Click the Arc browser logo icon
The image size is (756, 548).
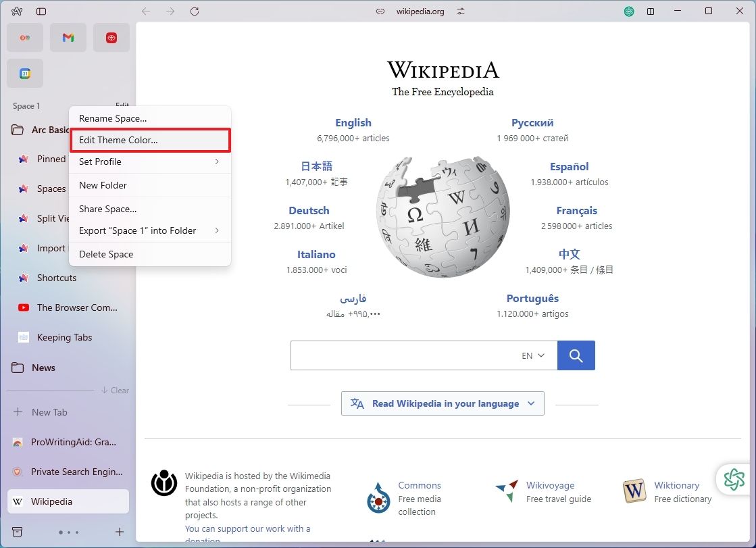18,11
